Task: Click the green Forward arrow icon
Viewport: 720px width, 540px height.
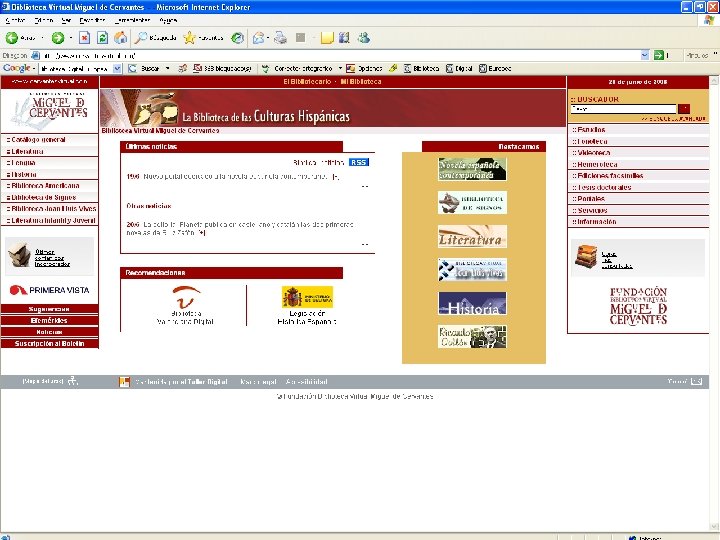Action: pyautogui.click(x=58, y=38)
